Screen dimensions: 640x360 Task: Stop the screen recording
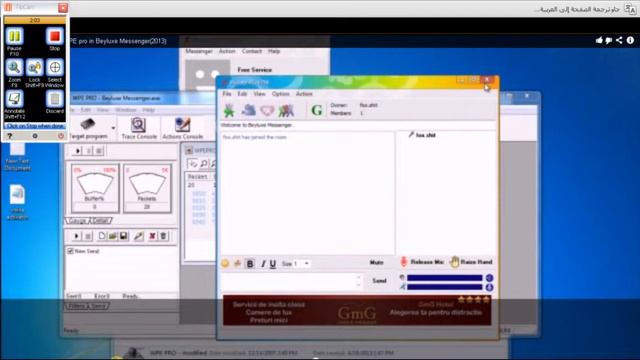coord(54,37)
